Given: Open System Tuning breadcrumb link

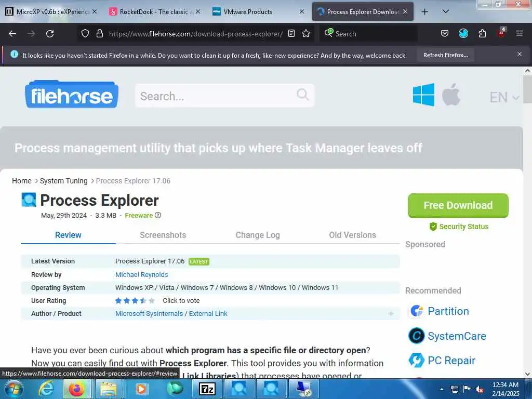Looking at the screenshot, I should pyautogui.click(x=63, y=181).
